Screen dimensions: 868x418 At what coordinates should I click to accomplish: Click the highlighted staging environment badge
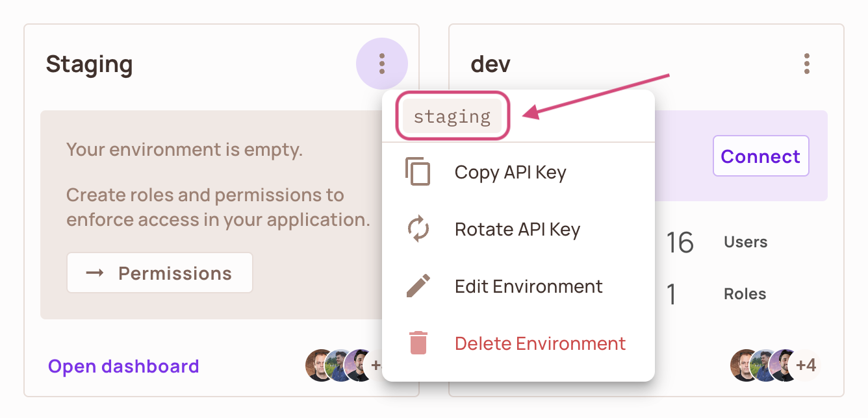pyautogui.click(x=453, y=116)
